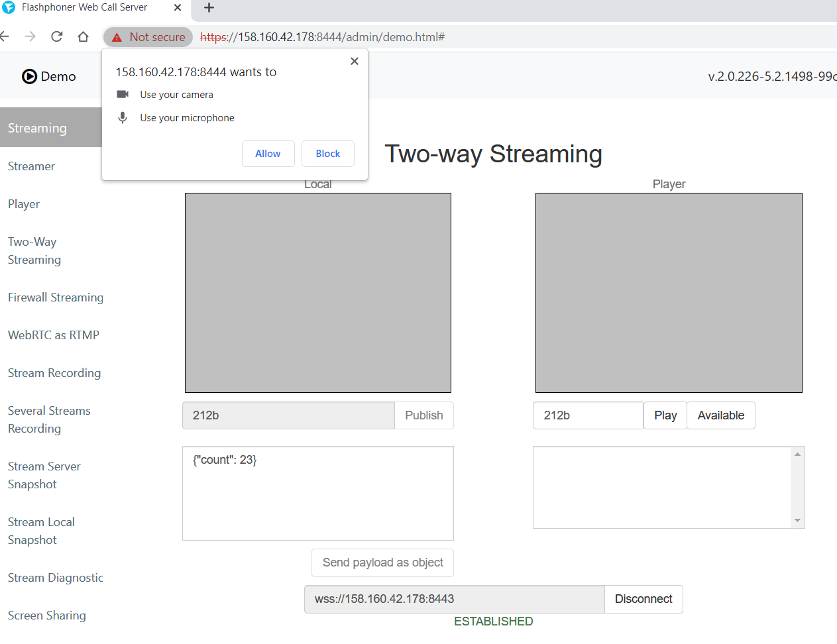The image size is (837, 644).
Task: Close the camera permission popup
Action: coord(355,61)
